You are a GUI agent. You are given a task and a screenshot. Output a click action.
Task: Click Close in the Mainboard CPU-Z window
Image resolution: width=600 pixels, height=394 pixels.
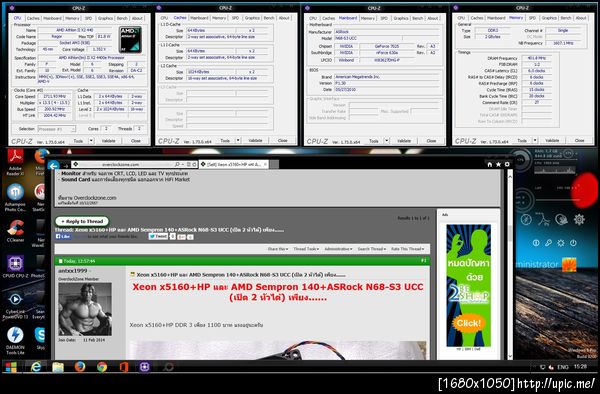point(431,141)
